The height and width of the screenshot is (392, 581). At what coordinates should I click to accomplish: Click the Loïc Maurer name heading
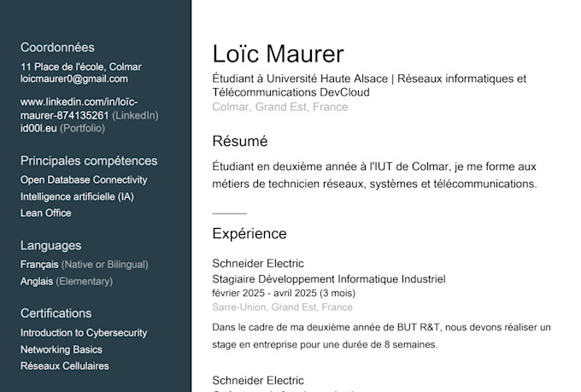(x=278, y=54)
